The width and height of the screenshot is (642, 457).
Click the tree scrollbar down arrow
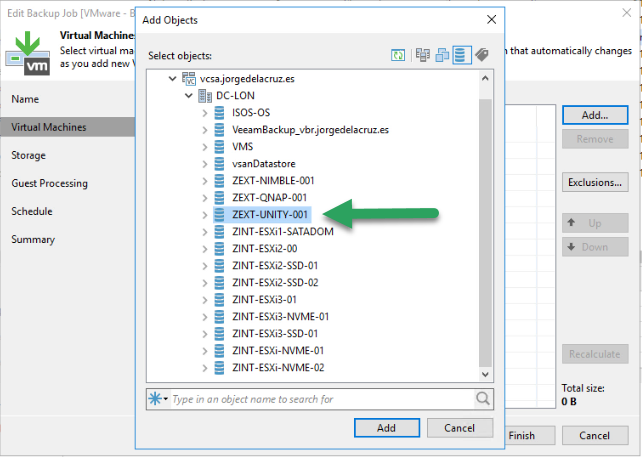pos(486,374)
